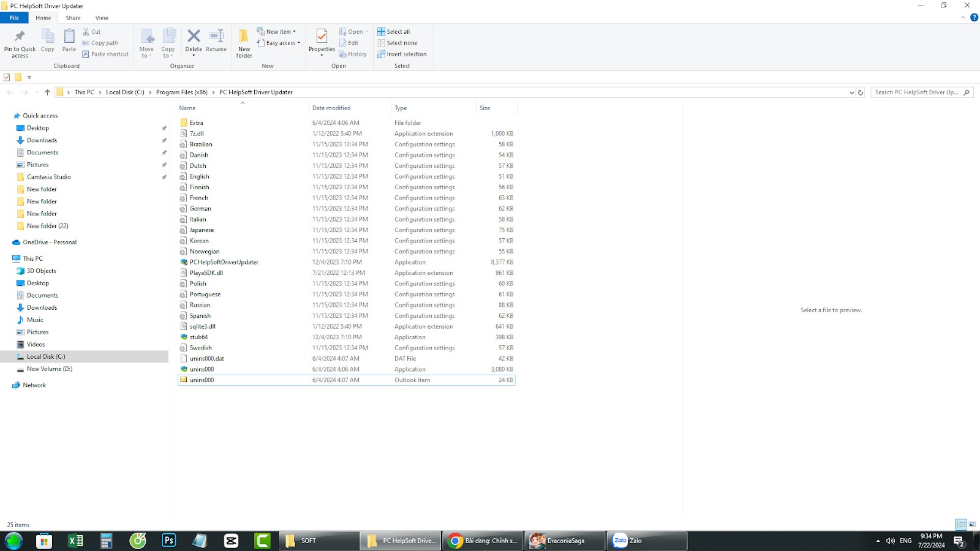This screenshot has height=551, width=980.
Task: Select the unins000.dat file
Action: click(x=346, y=359)
